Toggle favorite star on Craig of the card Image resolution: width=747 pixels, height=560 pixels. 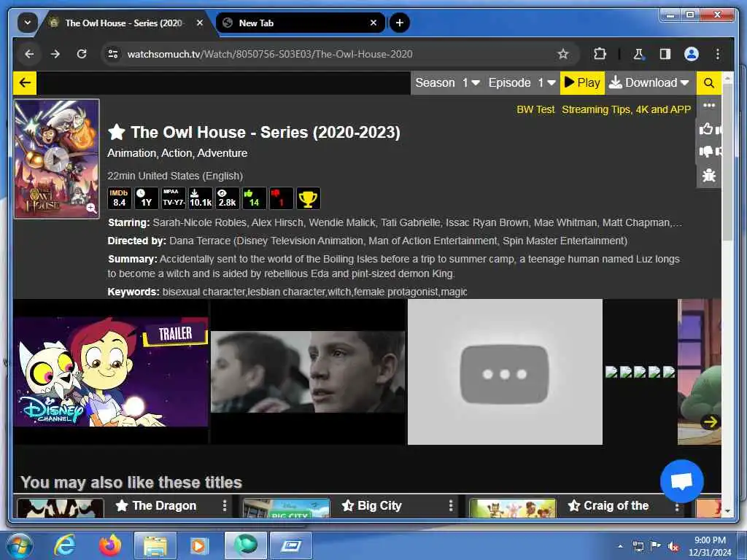pos(574,505)
